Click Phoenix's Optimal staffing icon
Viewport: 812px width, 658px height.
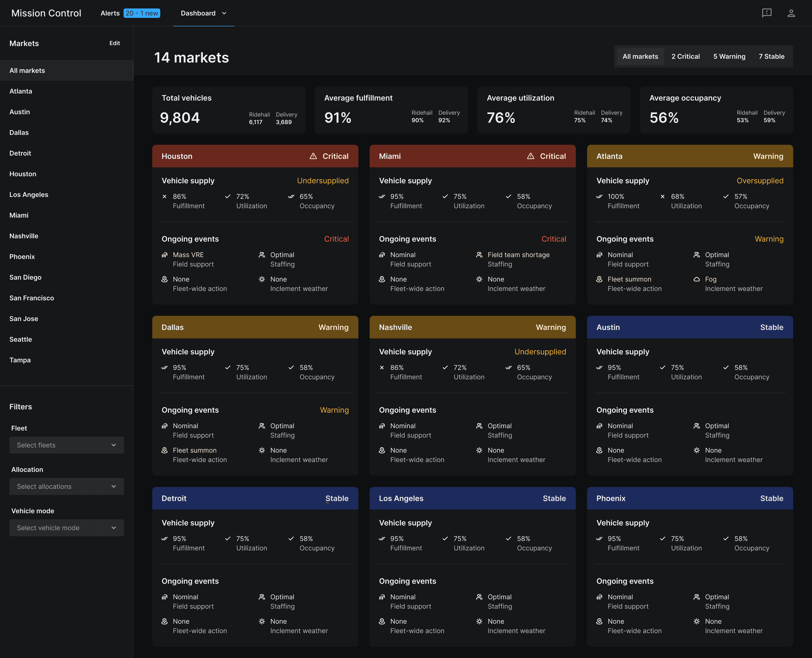pos(696,597)
